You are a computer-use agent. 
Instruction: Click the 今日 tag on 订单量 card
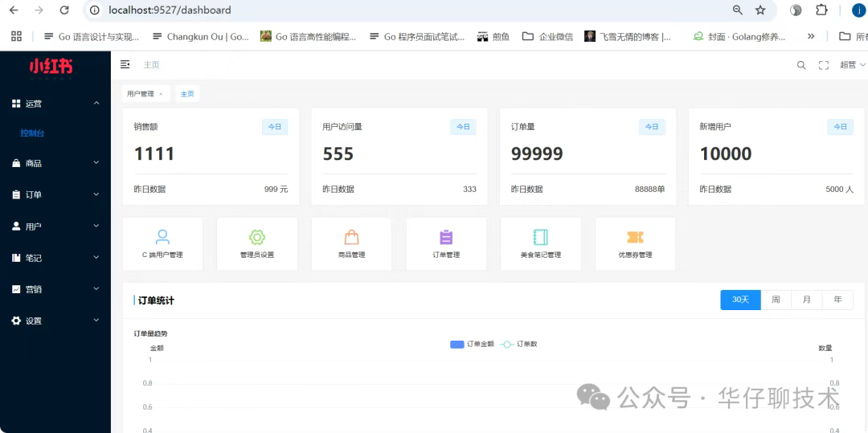pyautogui.click(x=652, y=127)
